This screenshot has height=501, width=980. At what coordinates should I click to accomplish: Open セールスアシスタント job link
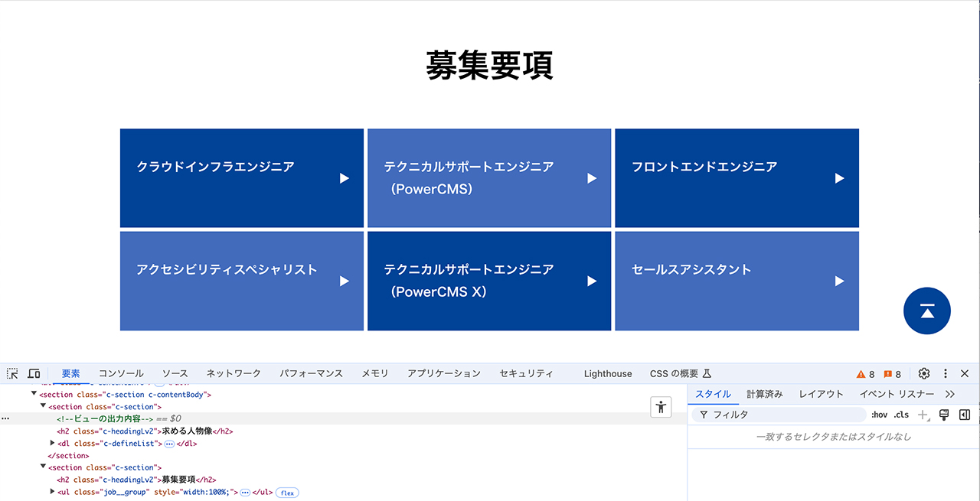pos(737,281)
